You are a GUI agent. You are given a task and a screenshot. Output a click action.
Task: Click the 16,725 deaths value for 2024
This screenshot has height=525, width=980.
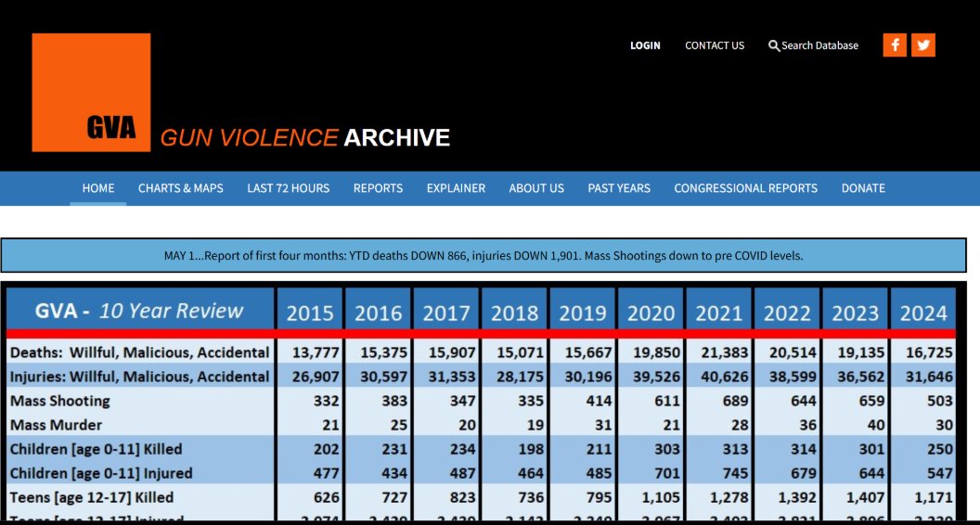pos(929,352)
